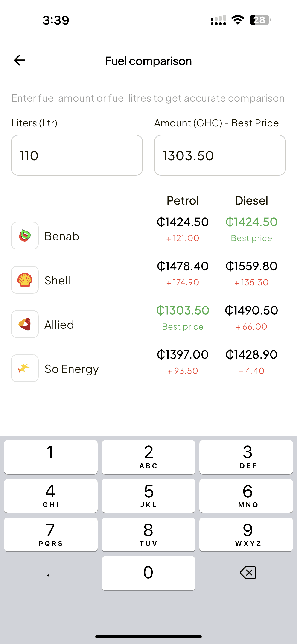Tap the back arrow icon

pyautogui.click(x=20, y=60)
